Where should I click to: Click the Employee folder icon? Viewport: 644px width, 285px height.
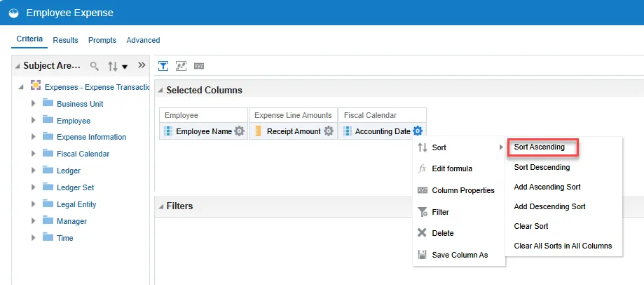pyautogui.click(x=48, y=119)
